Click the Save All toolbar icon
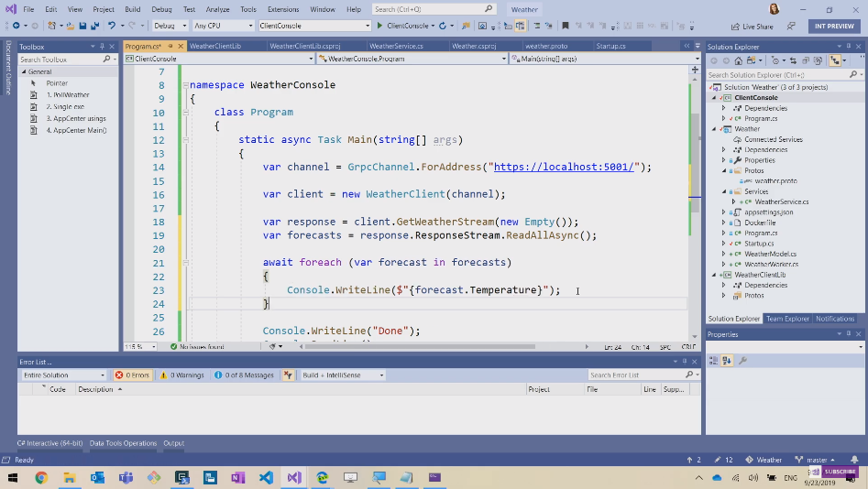 click(94, 26)
